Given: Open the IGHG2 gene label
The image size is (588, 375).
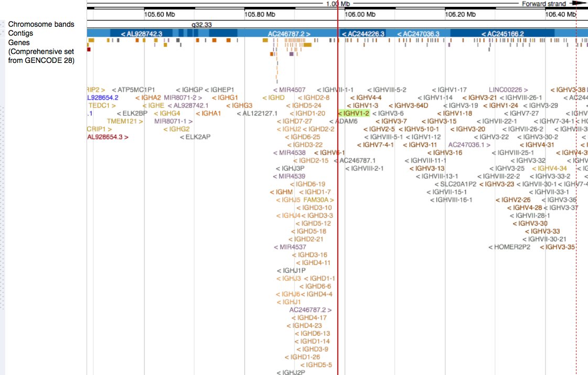Looking at the screenshot, I should (x=176, y=129).
